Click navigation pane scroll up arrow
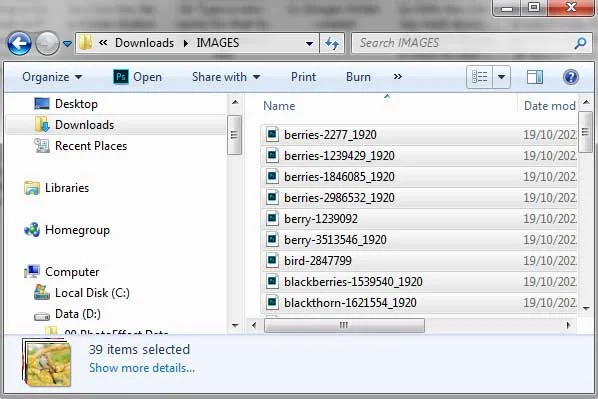The width and height of the screenshot is (598, 399). click(x=235, y=102)
